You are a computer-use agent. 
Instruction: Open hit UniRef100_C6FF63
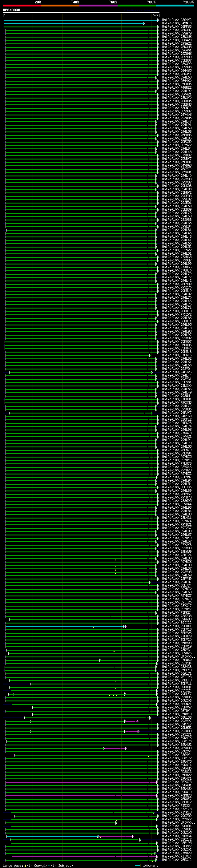(x=177, y=26)
